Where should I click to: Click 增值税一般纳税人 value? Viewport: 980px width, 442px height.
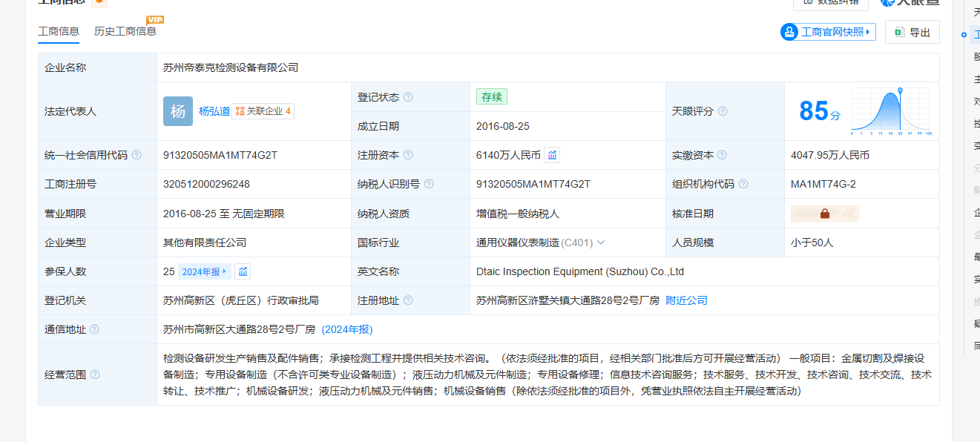(518, 214)
